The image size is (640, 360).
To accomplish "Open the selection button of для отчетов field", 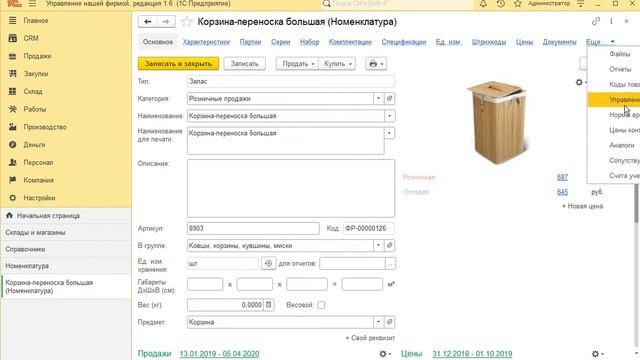I will (x=390, y=264).
